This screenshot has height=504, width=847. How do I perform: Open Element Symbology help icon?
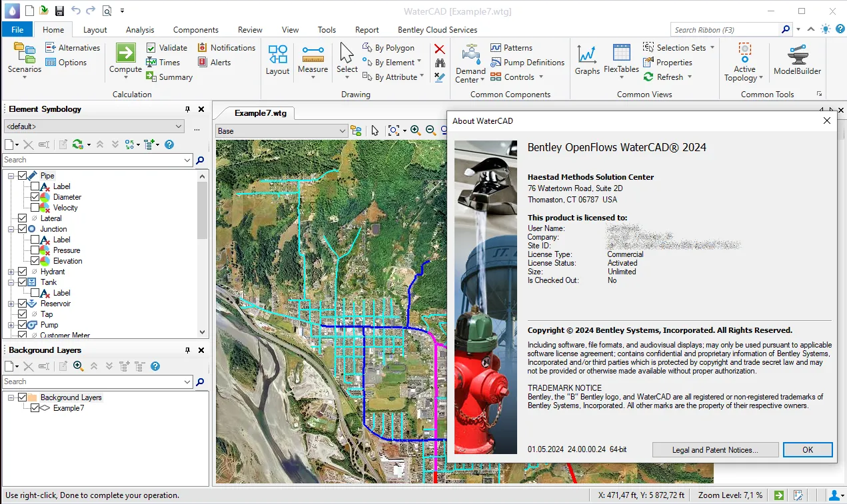169,144
